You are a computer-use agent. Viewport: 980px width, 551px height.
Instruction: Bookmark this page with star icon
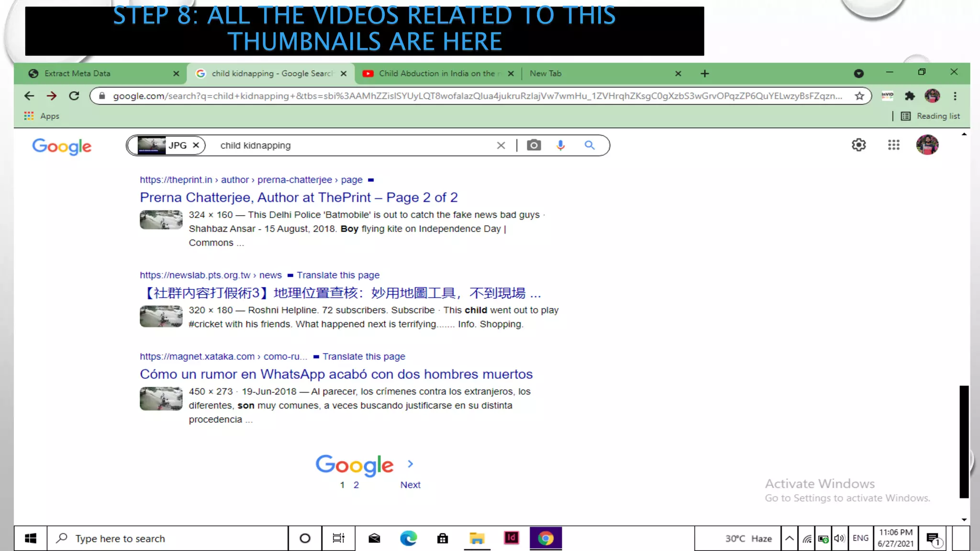[859, 96]
